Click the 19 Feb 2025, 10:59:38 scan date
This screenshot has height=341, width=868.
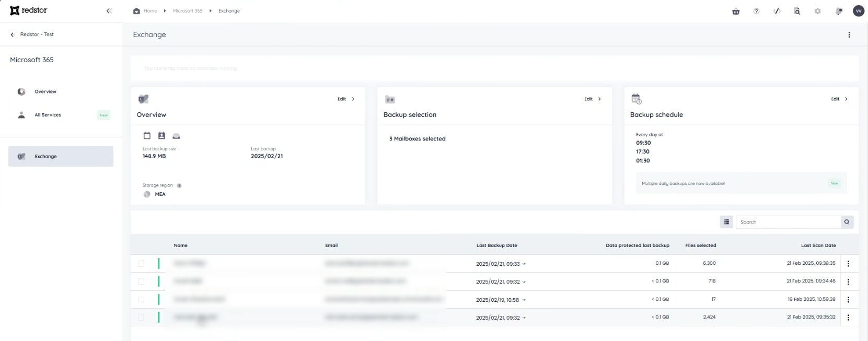[812, 299]
